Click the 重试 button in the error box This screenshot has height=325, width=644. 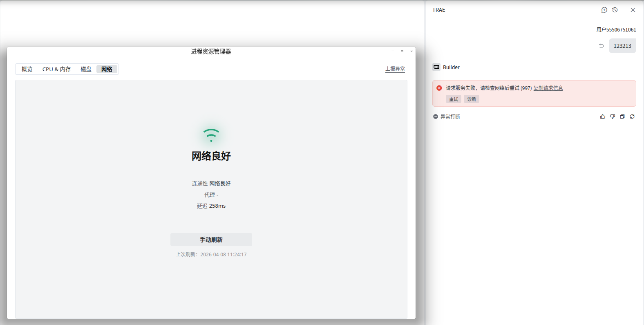453,99
